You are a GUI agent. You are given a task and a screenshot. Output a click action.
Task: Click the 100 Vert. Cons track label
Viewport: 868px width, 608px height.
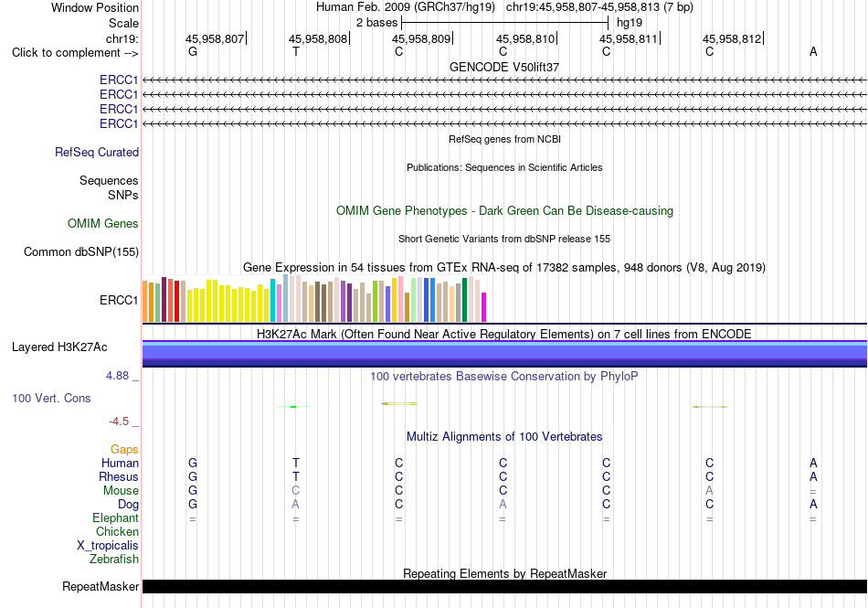[51, 398]
